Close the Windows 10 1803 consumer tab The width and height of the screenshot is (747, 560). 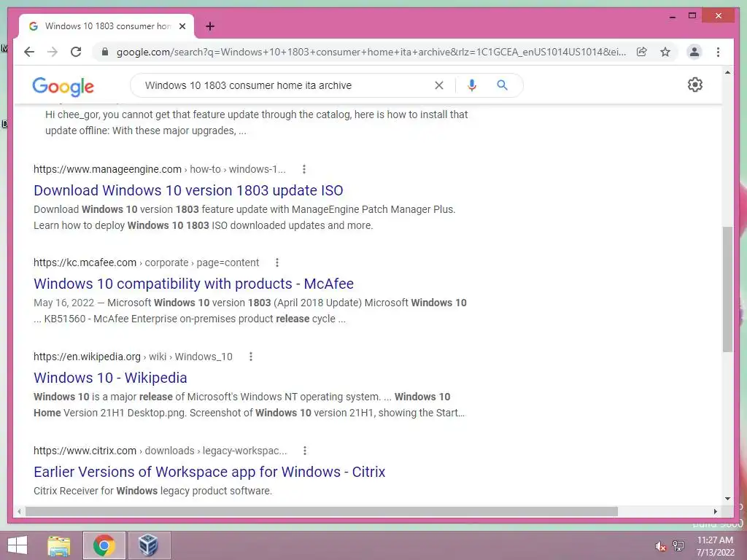[x=182, y=26]
